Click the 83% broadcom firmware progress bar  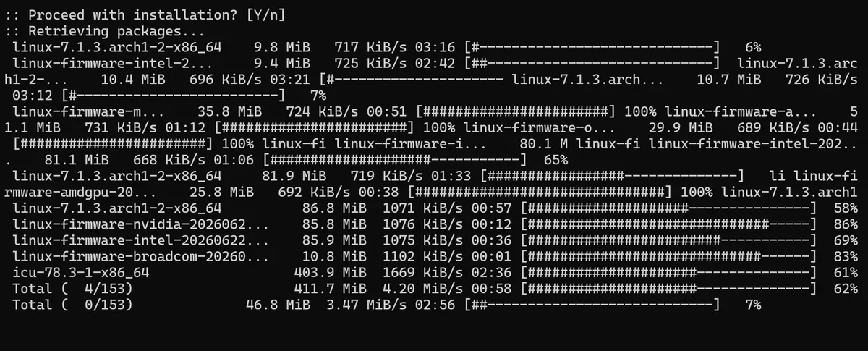coord(669,257)
